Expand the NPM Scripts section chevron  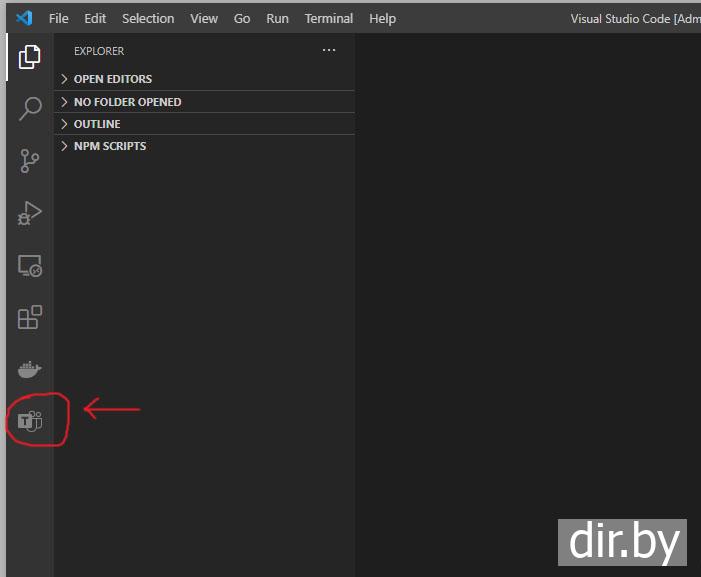64,146
